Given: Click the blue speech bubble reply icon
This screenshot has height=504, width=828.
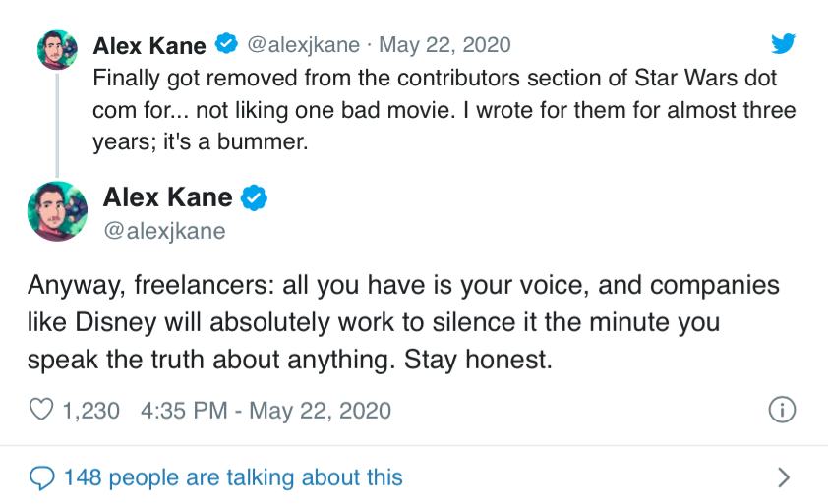Looking at the screenshot, I should 41,477.
